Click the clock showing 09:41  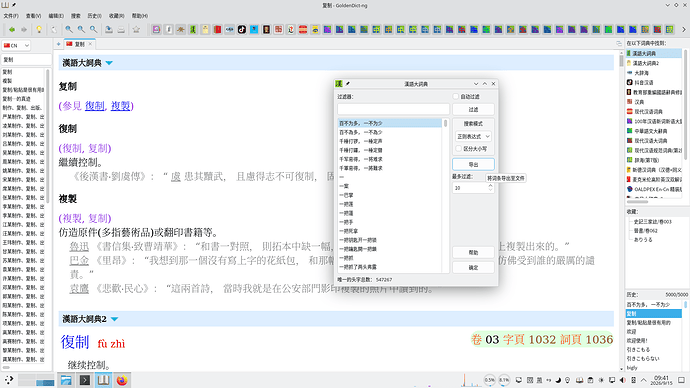click(x=661, y=380)
